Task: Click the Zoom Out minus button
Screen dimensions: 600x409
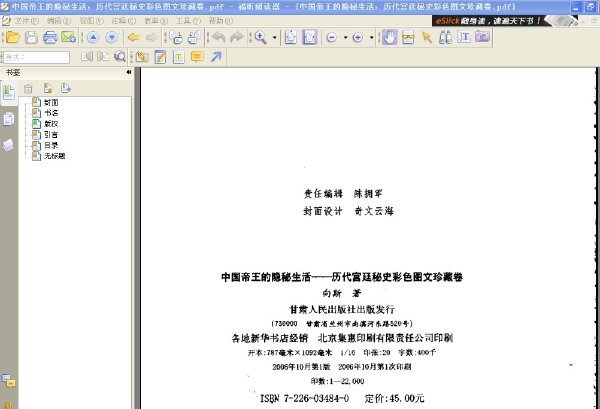Action: [x=332, y=37]
